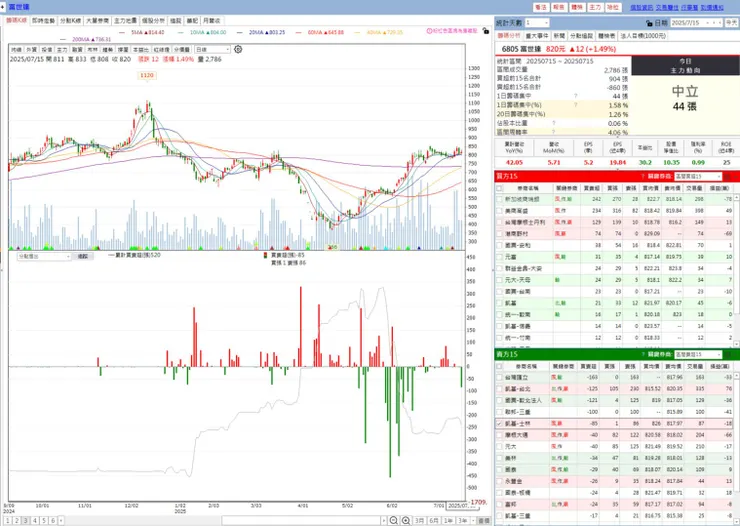The height and width of the screenshot is (526, 740).
Task: Switch to the 個股分析 tab
Action: point(153,21)
